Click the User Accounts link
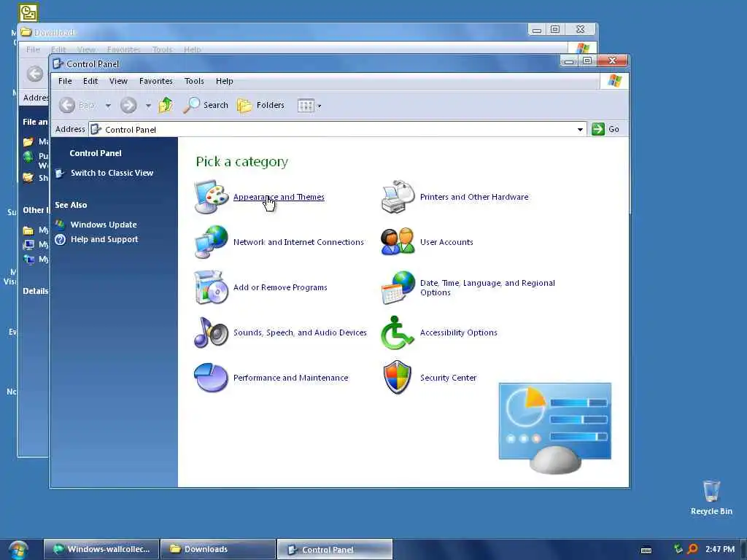Image resolution: width=747 pixels, height=560 pixels. (446, 242)
